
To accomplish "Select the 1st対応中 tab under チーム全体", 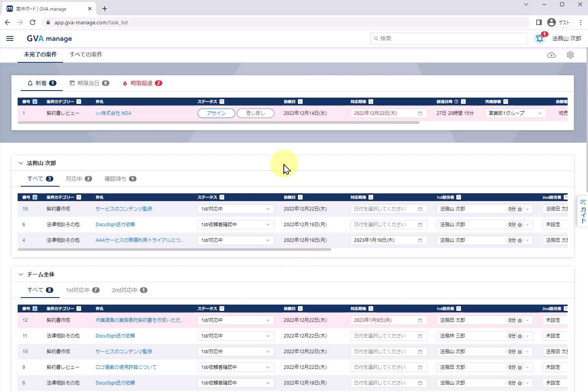I will tap(83, 290).
